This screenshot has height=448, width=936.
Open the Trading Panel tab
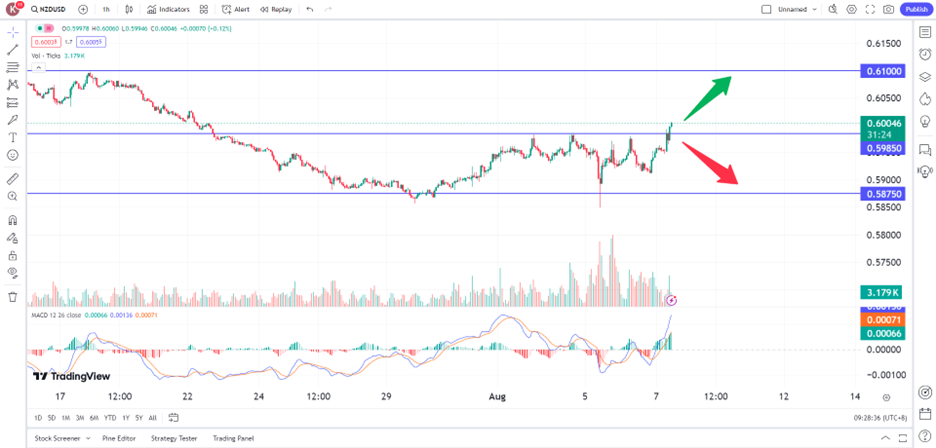233,438
